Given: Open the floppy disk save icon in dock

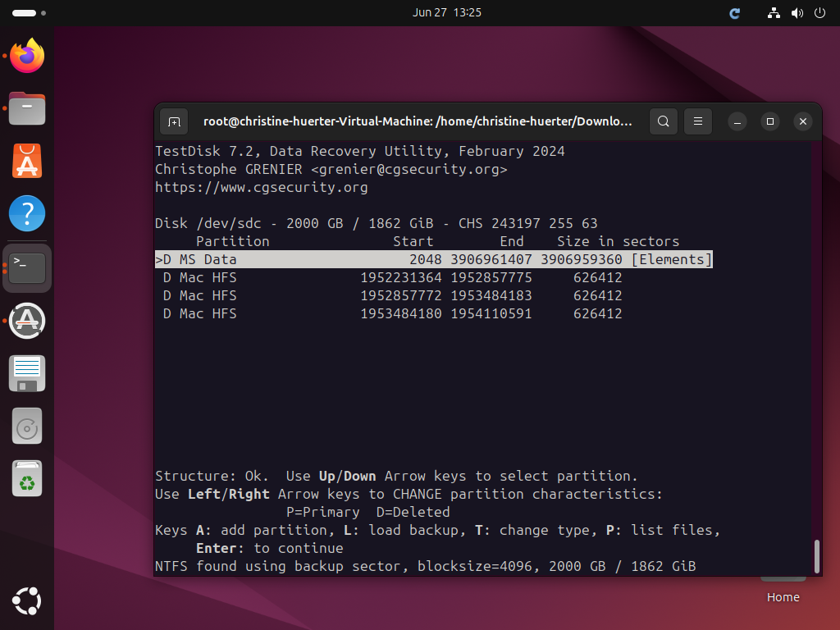Looking at the screenshot, I should 27,373.
